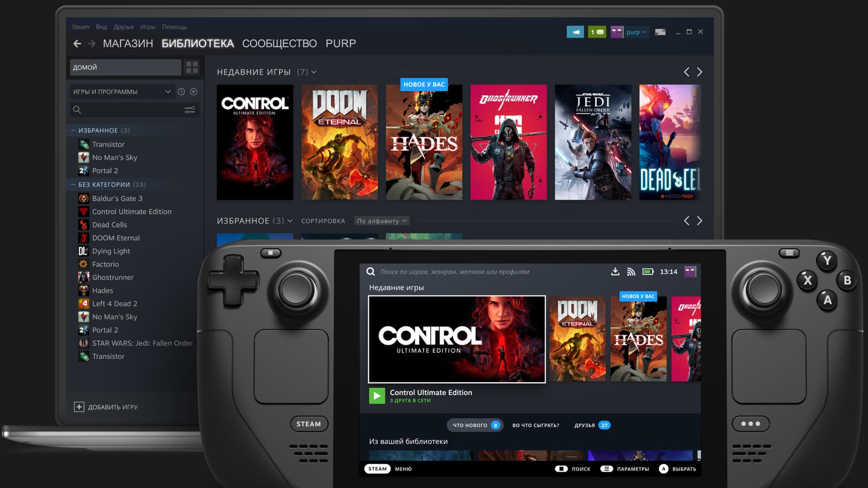
Task: Click the wireless signal icon on Steam Deck
Action: coord(631,272)
